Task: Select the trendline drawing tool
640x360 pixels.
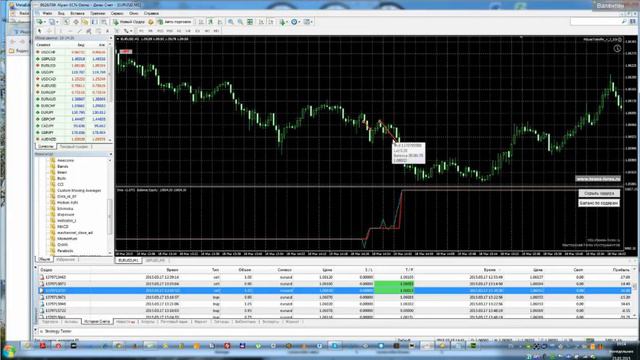Action: [80, 31]
